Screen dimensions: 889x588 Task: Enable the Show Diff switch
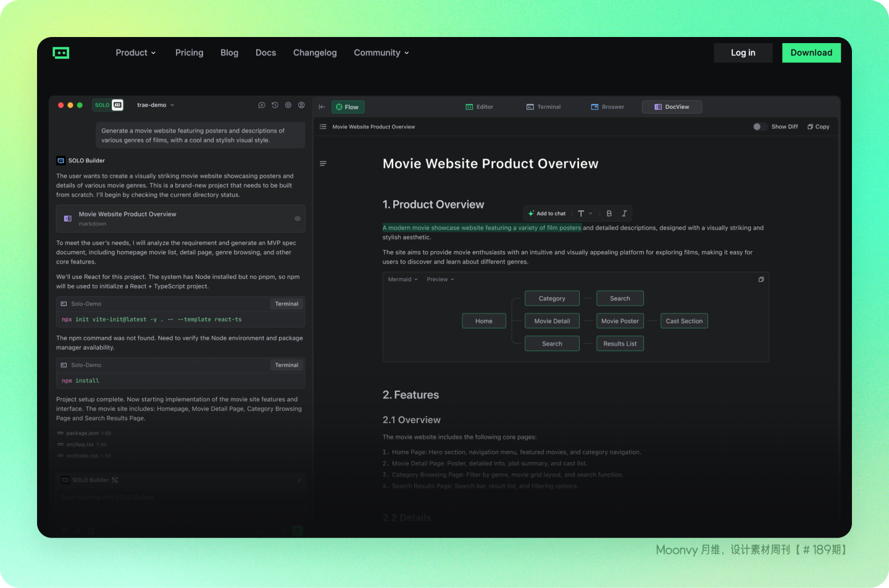[759, 126]
